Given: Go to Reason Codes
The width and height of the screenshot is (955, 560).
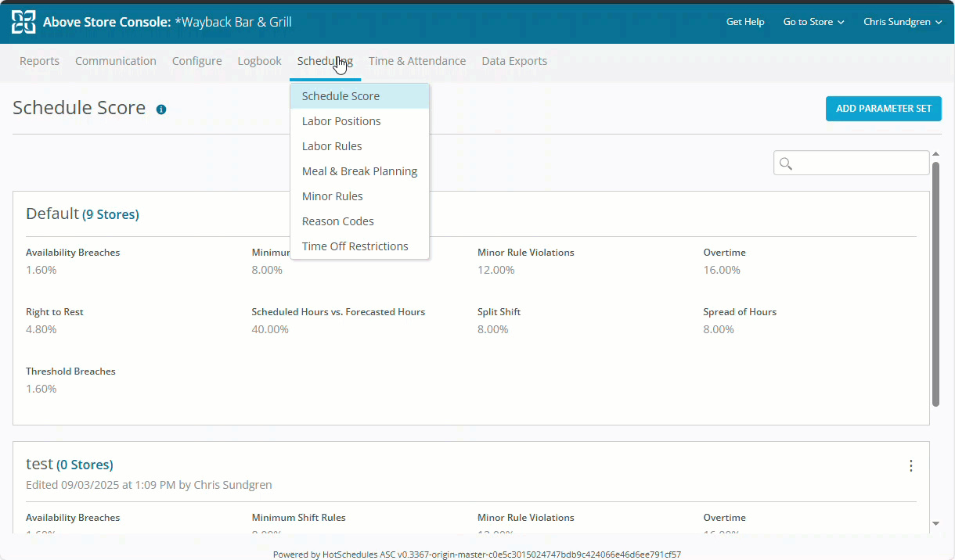Looking at the screenshot, I should click(337, 221).
